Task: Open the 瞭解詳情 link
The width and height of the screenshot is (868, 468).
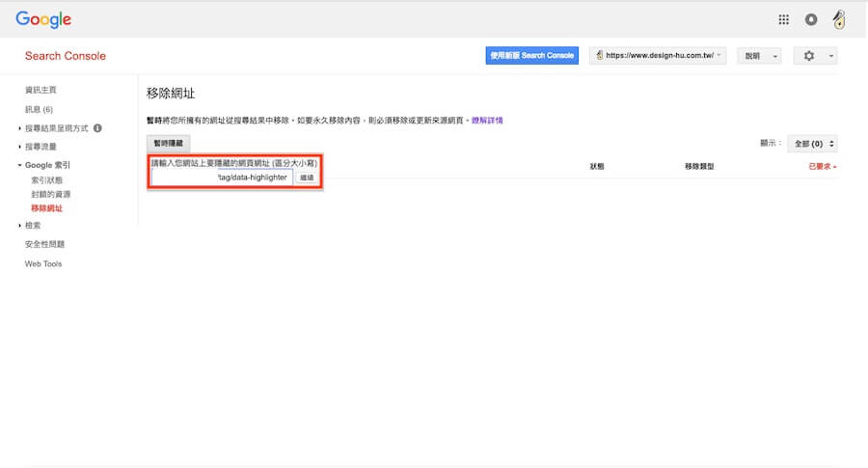Action: pos(486,121)
